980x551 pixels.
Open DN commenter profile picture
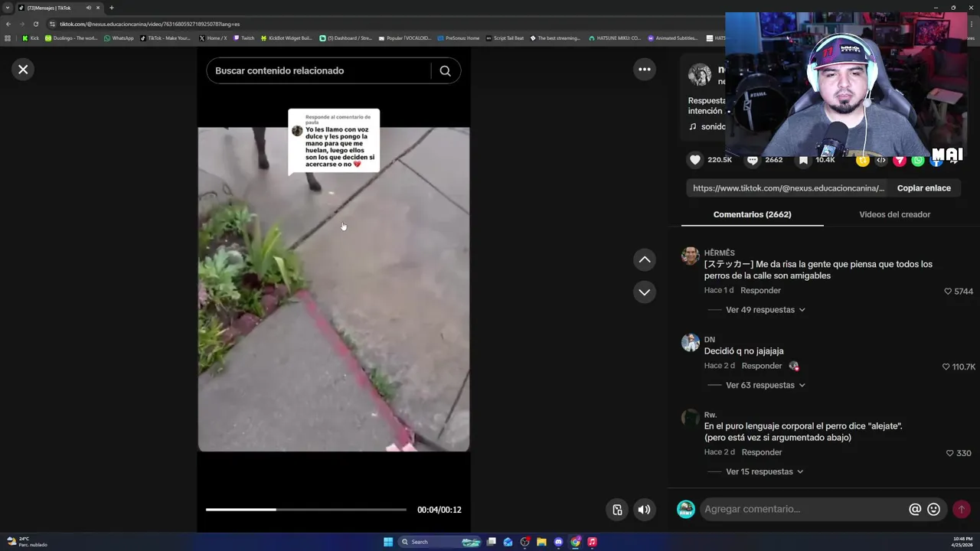pos(691,342)
